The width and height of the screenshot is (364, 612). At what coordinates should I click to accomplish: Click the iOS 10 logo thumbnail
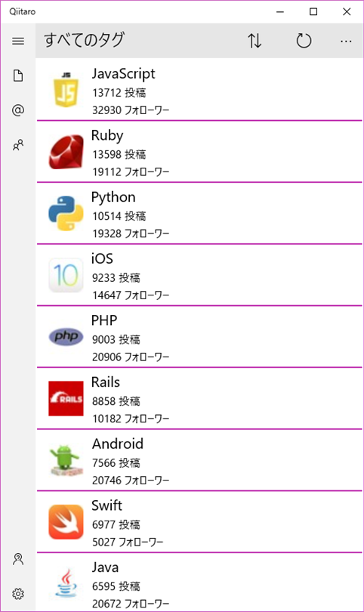point(66,275)
